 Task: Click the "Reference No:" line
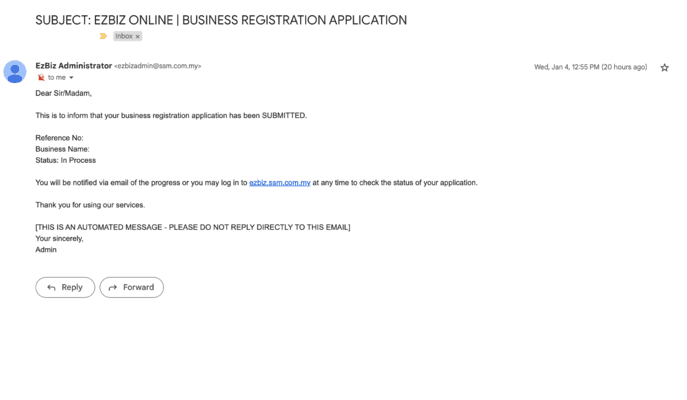(59, 138)
